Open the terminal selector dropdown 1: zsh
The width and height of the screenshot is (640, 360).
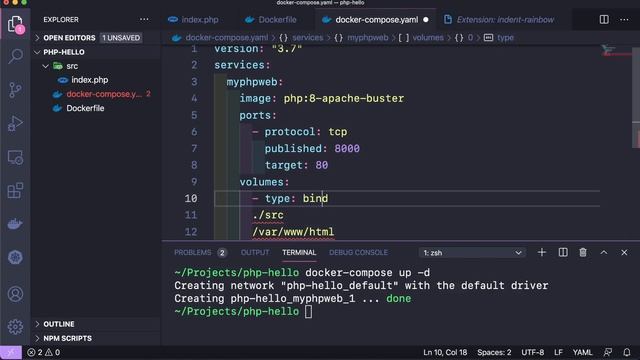(x=472, y=253)
